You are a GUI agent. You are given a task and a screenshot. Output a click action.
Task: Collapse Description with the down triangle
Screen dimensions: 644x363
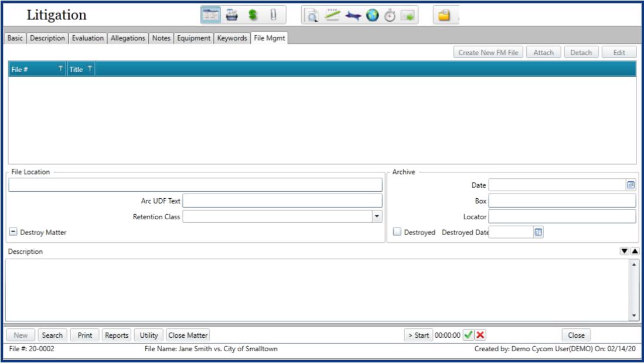click(624, 251)
